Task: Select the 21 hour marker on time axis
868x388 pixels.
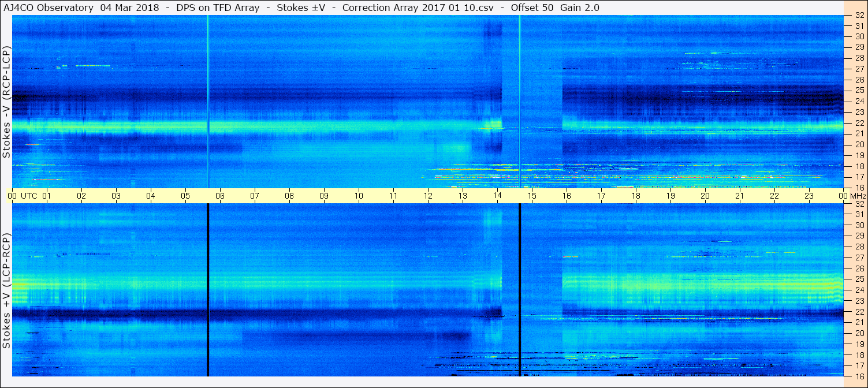Action: pyautogui.click(x=740, y=196)
